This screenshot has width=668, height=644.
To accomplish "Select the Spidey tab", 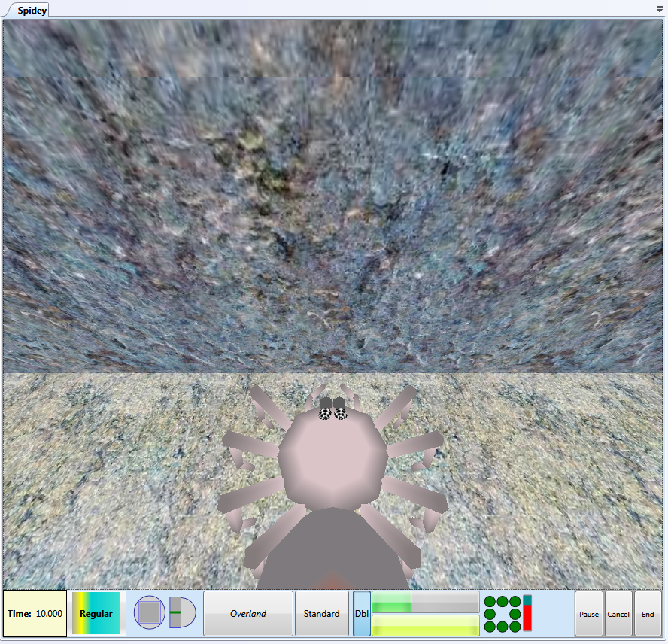I will click(x=32, y=11).
